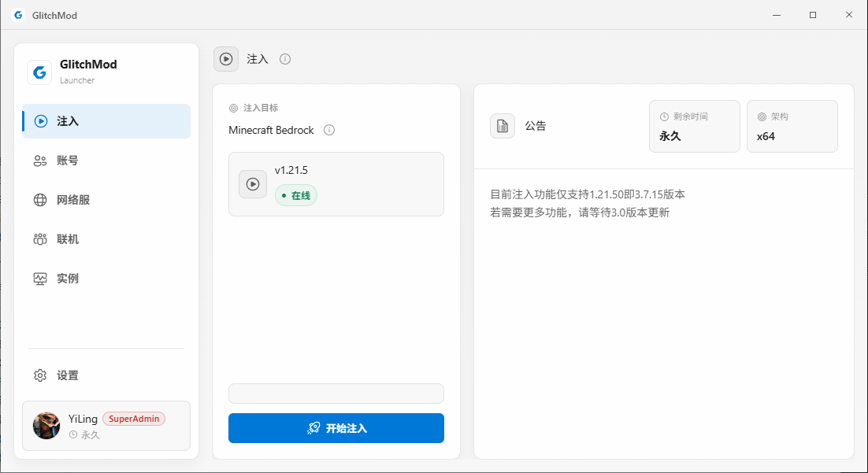
Task: Click the Launcher subtitle under GlitchMod
Action: pos(77,80)
